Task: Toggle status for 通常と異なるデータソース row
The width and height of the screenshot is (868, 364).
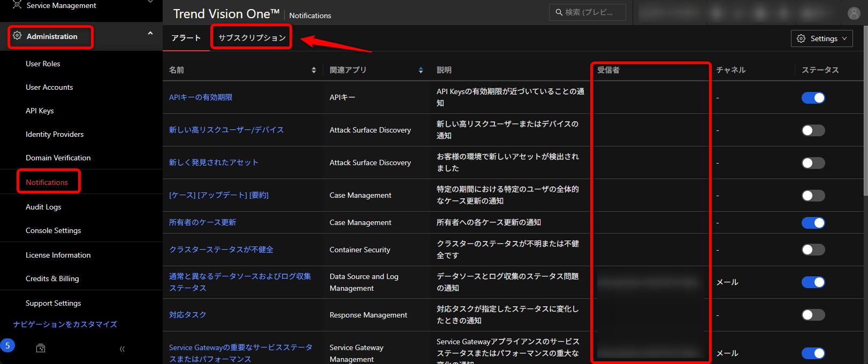Action: [x=813, y=282]
